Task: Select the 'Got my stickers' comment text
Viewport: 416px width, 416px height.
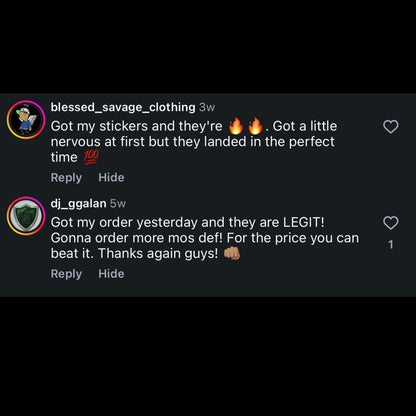Action: [194, 142]
